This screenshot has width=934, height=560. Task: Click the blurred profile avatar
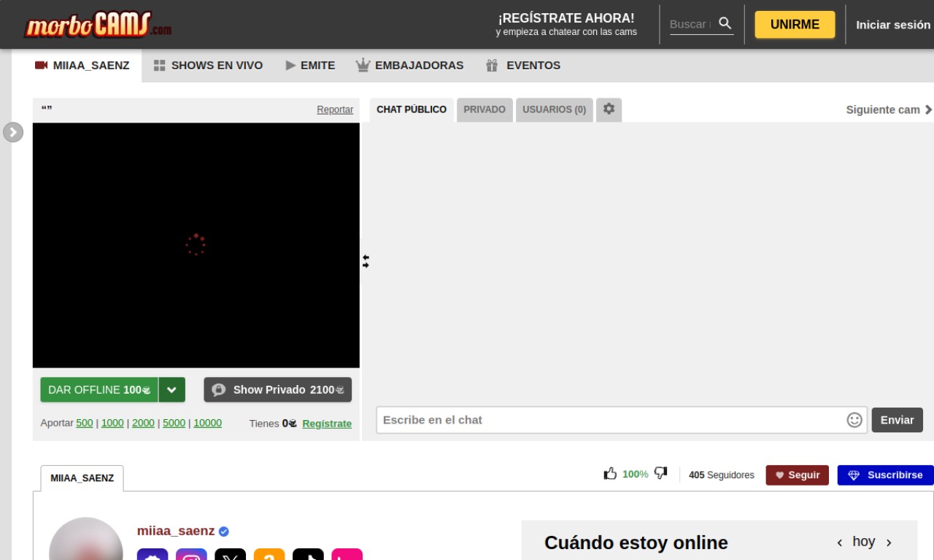86,540
